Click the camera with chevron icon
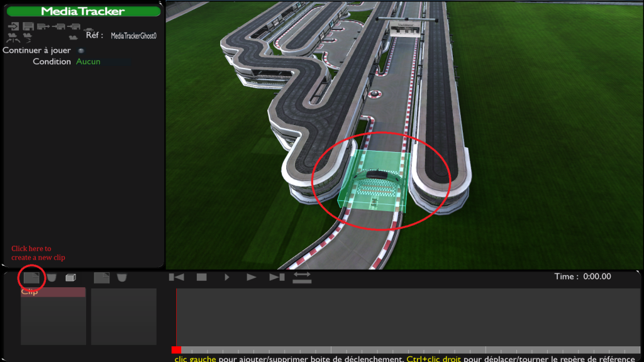 (28, 38)
